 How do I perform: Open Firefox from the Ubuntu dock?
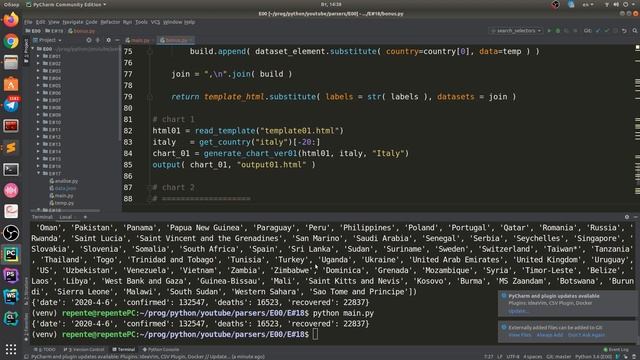tap(11, 20)
